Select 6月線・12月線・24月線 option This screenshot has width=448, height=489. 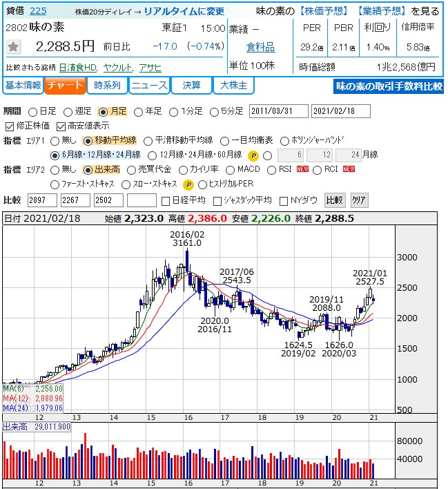(x=55, y=155)
